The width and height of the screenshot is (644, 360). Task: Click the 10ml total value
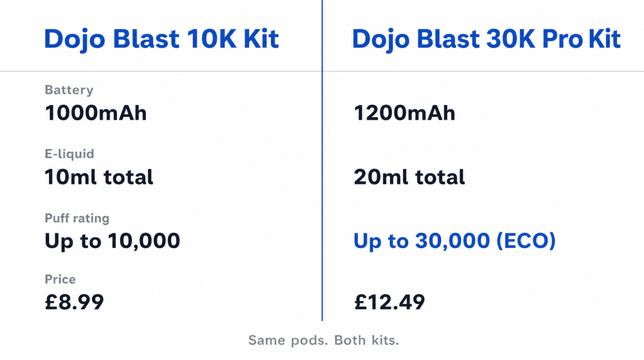point(99,177)
